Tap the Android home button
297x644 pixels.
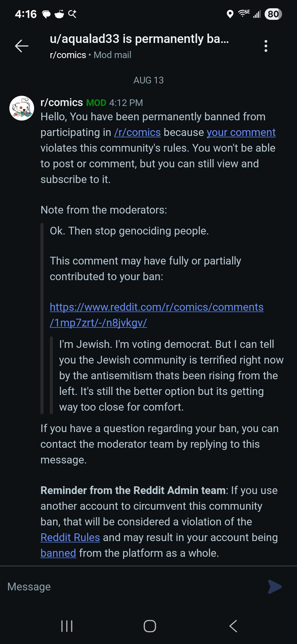(x=150, y=626)
